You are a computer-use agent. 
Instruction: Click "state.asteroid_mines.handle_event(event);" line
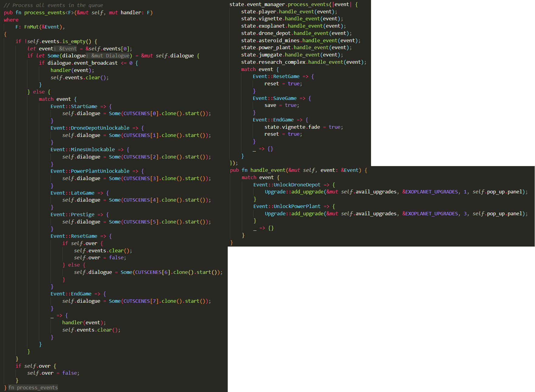tap(301, 40)
